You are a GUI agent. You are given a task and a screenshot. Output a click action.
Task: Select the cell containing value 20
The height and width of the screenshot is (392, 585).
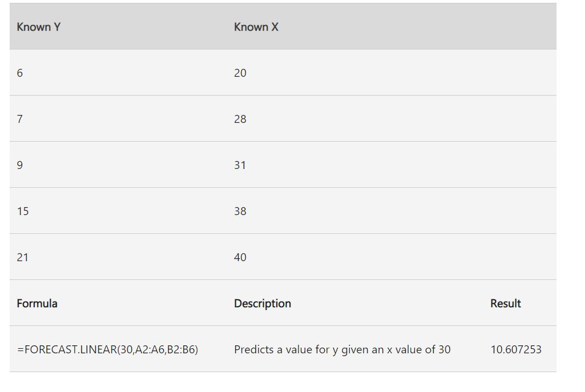pos(240,73)
